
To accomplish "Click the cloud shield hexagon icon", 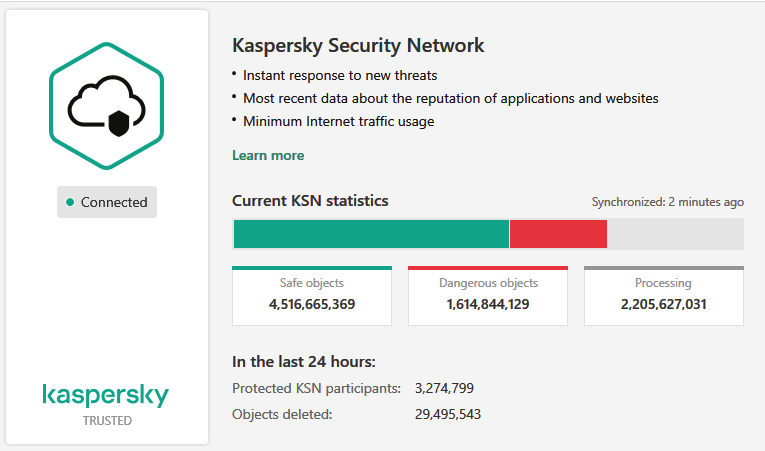I will [x=107, y=103].
